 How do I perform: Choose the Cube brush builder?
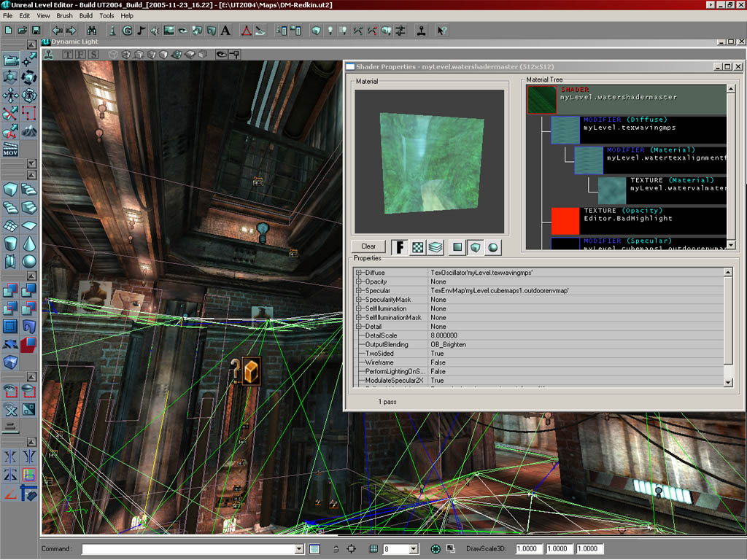[10, 190]
